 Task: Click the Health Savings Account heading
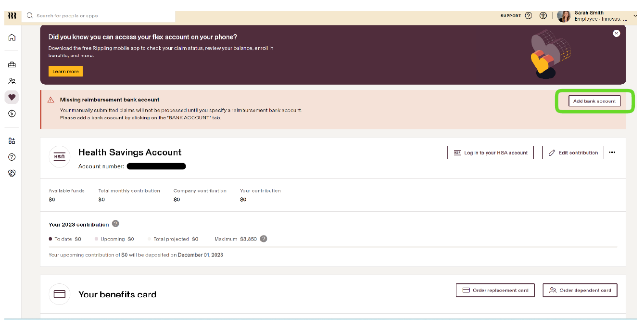[130, 152]
